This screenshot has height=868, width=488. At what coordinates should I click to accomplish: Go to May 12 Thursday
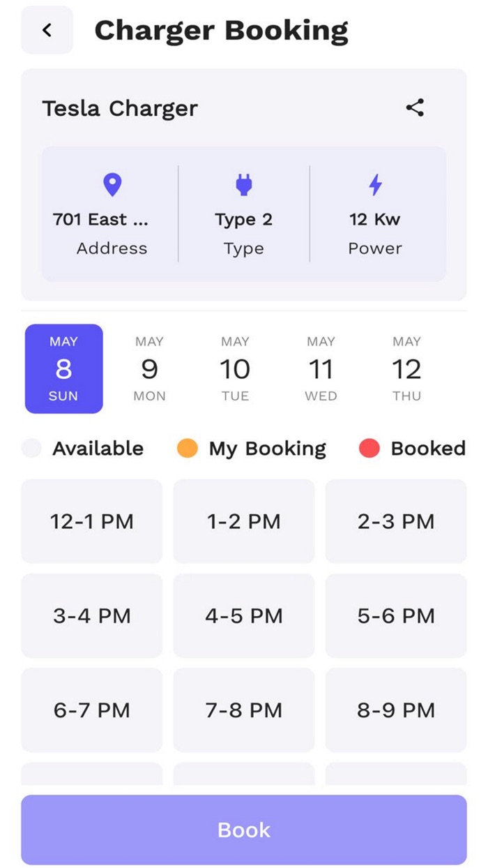[x=406, y=368]
